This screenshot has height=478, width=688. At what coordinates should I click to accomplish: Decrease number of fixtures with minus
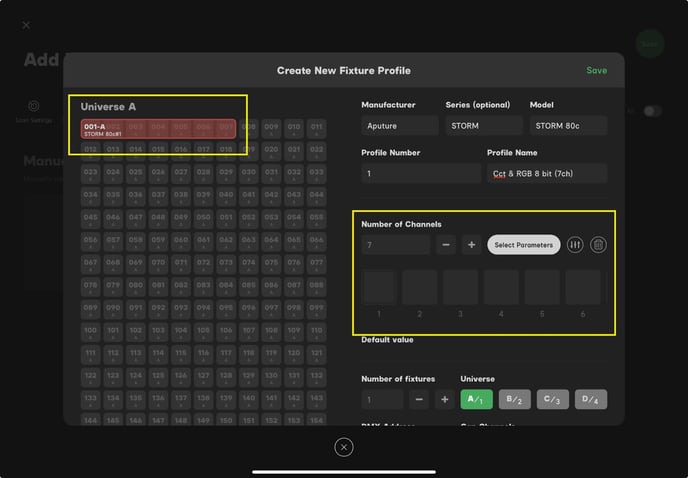click(419, 399)
